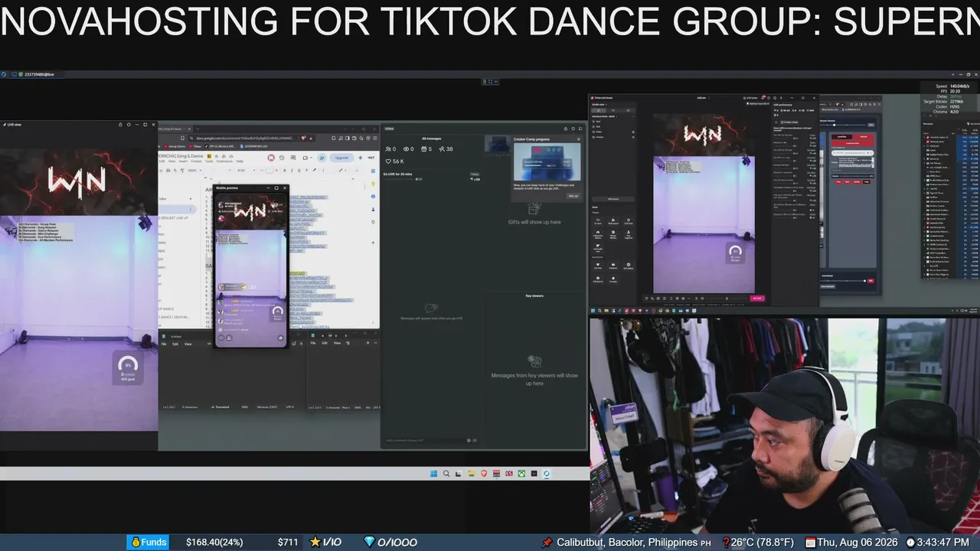This screenshot has width=980, height=551.
Task: Open the Xbox app from the taskbar
Action: (x=521, y=474)
